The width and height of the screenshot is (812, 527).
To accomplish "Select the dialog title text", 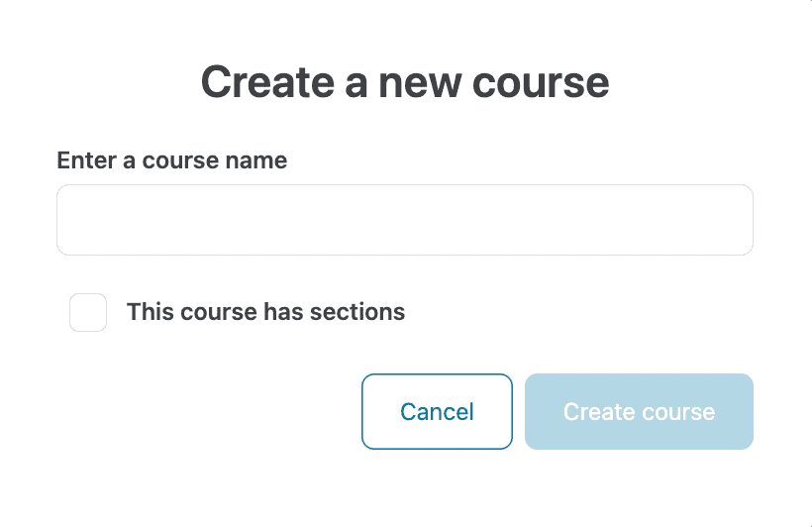I will [x=404, y=82].
